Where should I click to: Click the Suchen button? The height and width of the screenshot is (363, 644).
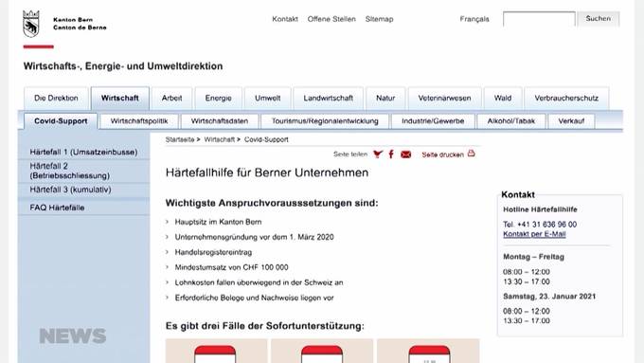pos(598,19)
